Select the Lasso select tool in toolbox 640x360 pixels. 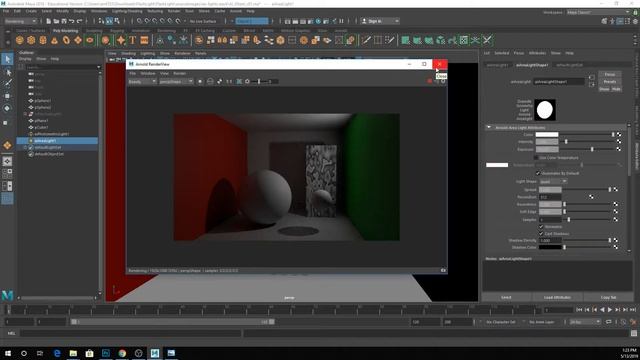8,72
